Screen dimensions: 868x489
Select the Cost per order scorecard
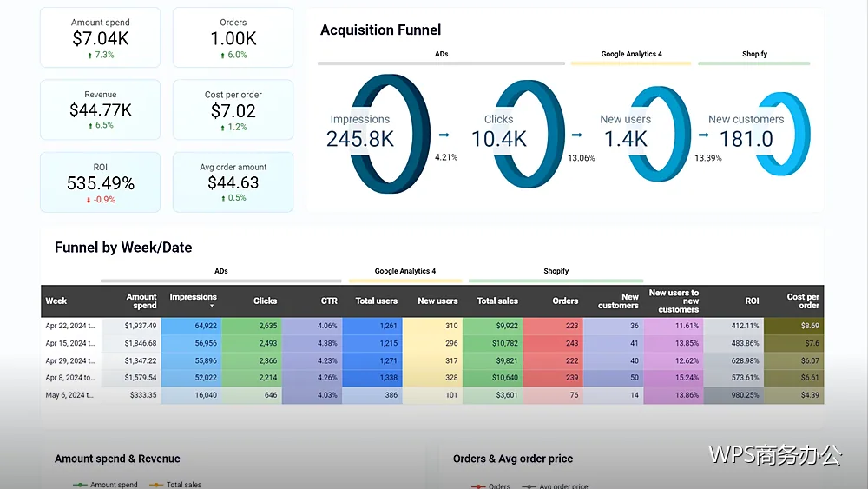point(233,109)
